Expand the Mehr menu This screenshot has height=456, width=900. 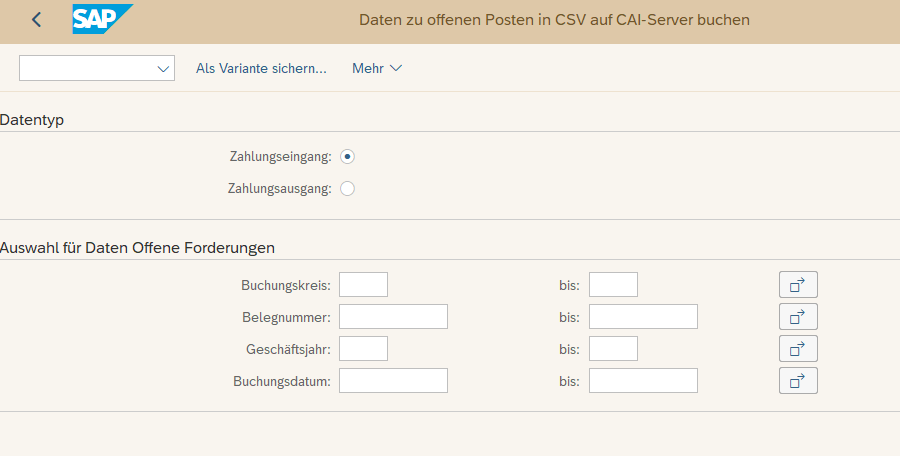[x=377, y=68]
